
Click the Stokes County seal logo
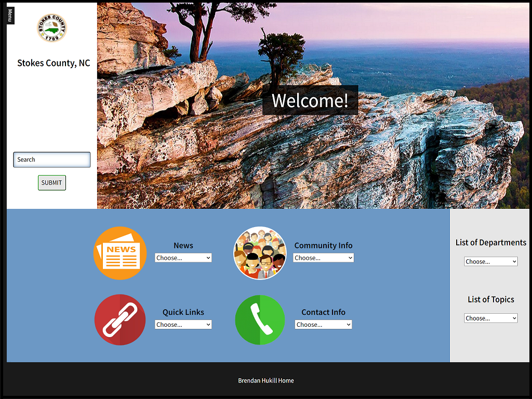52,28
